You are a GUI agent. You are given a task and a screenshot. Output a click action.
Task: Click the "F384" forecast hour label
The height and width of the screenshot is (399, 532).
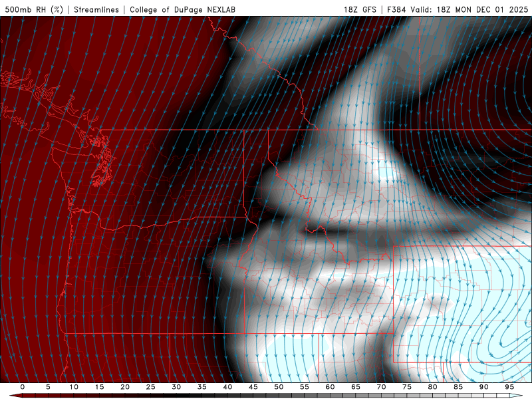tap(396, 9)
